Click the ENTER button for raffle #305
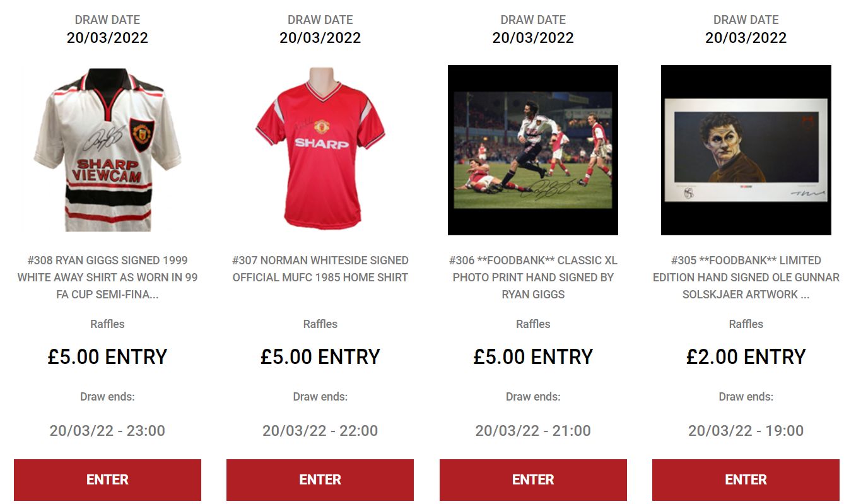This screenshot has width=844, height=504. 746,480
